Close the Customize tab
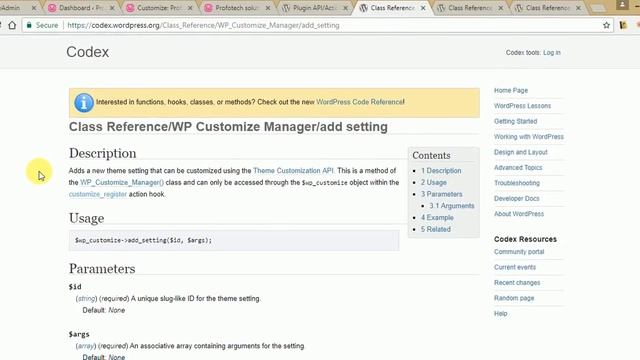Viewport: 640px width, 360px height. 190,8
